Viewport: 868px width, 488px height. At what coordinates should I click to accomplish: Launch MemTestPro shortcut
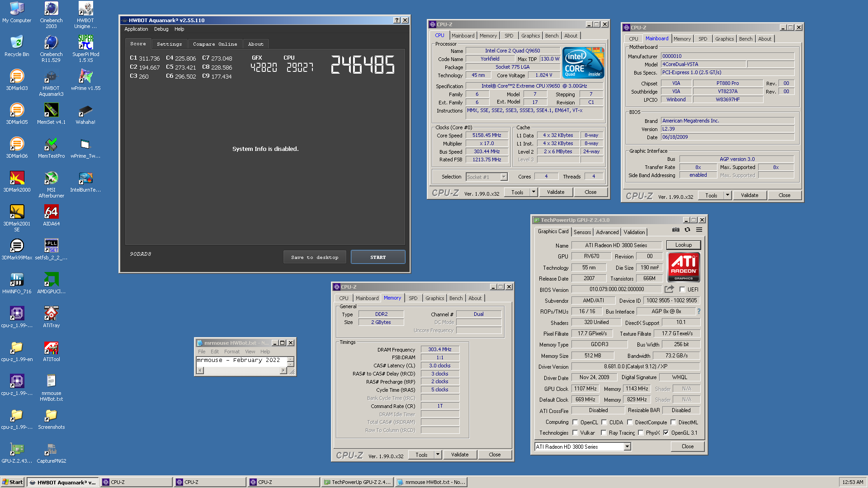point(51,147)
